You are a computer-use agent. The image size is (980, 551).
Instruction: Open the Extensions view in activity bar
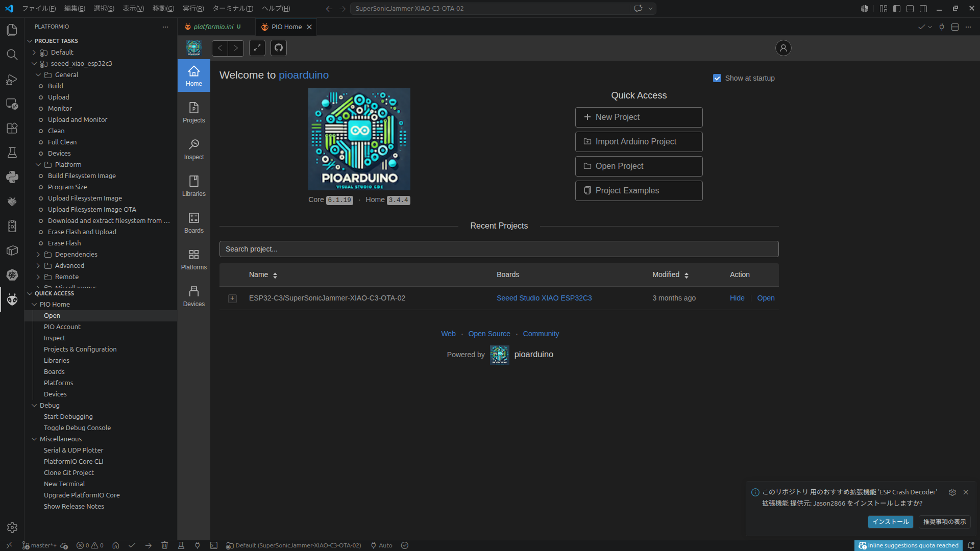click(x=12, y=128)
